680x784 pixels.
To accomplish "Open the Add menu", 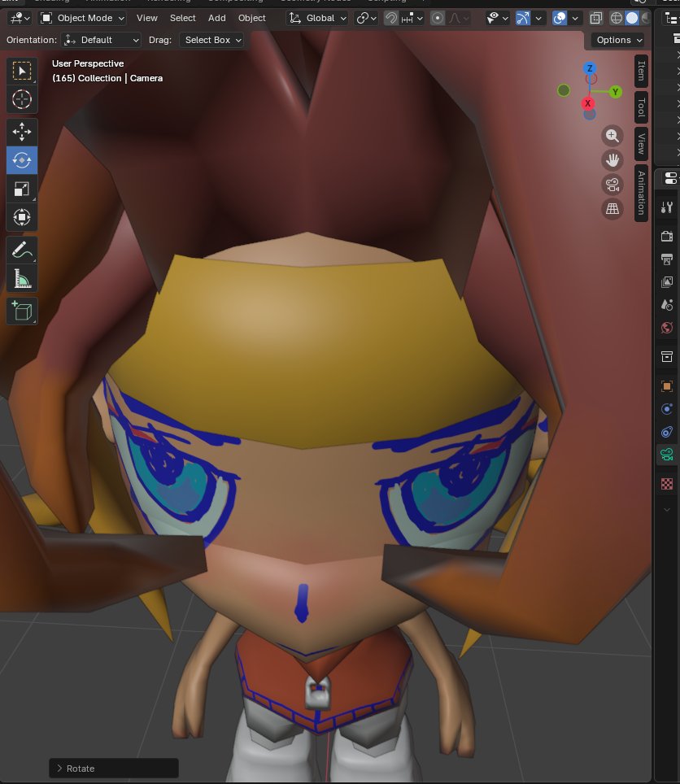I will coord(216,19).
